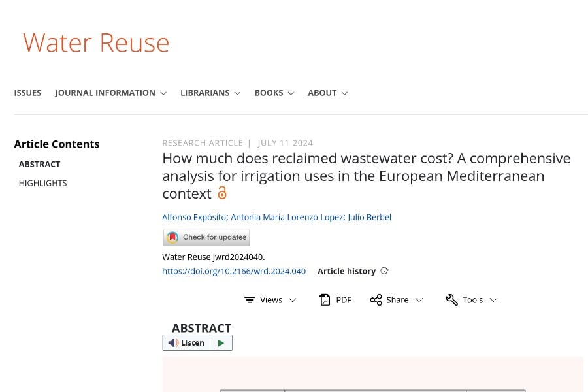Expand the Librarians dropdown menu
Viewport: 588px width, 392px height.
(x=210, y=93)
